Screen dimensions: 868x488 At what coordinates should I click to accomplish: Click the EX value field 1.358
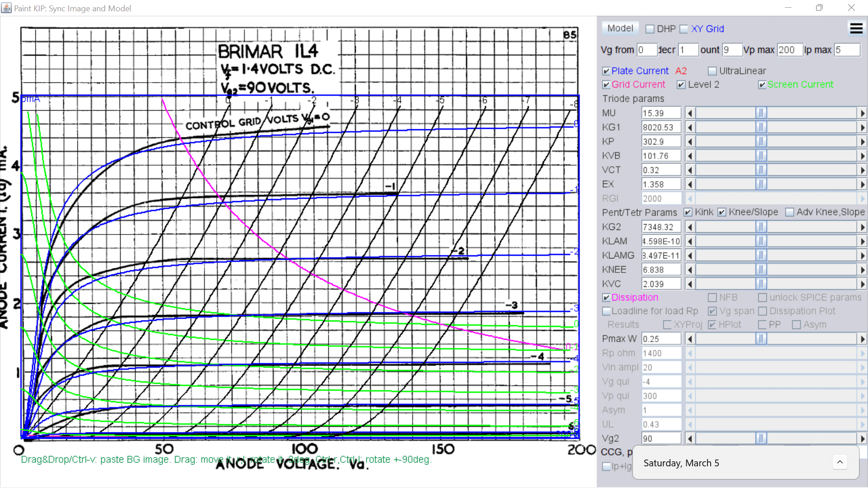tap(661, 184)
